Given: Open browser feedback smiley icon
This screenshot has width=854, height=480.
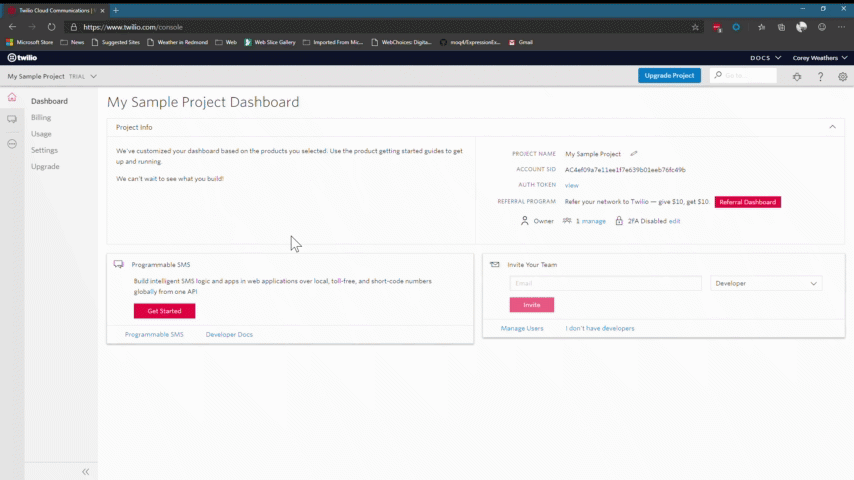Looking at the screenshot, I should (822, 27).
